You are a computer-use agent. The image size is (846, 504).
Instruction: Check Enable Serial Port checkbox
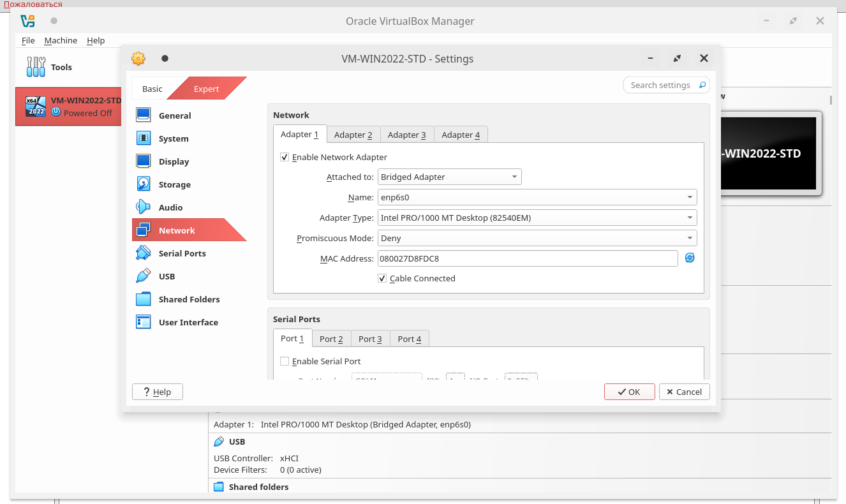[x=285, y=361]
